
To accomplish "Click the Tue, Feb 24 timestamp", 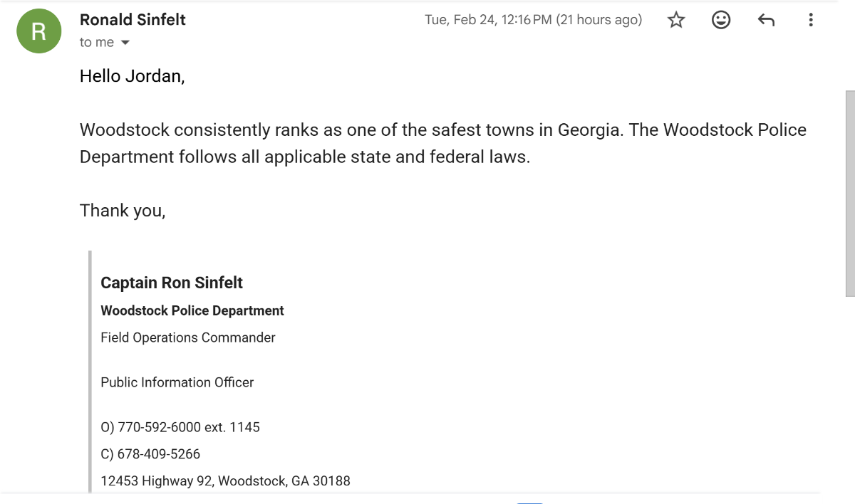I will click(533, 20).
